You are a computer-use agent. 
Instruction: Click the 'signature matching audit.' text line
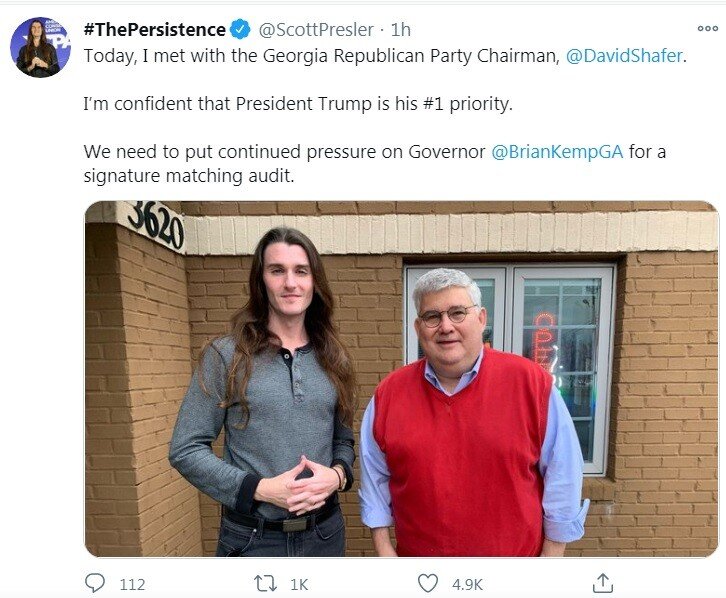[190, 176]
